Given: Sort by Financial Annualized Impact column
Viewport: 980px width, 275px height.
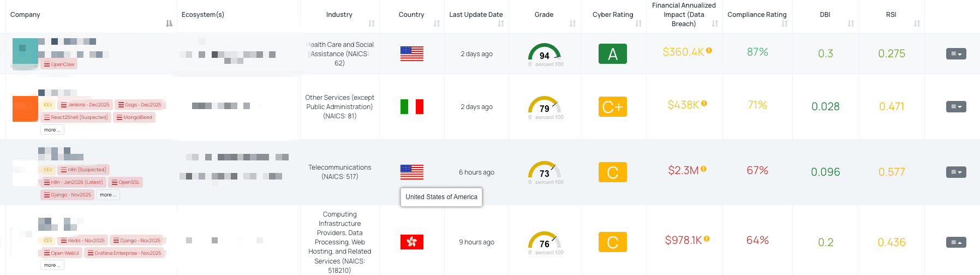Looking at the screenshot, I should (715, 23).
